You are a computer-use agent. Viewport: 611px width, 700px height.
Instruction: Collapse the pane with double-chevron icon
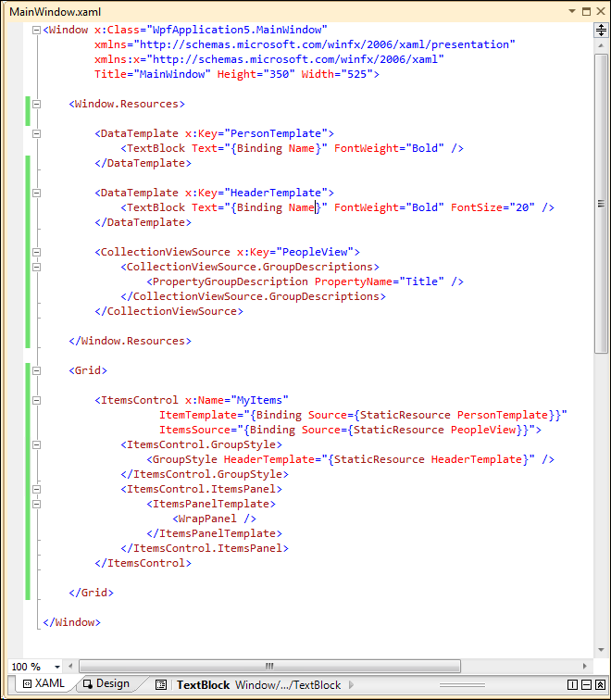pyautogui.click(x=600, y=685)
